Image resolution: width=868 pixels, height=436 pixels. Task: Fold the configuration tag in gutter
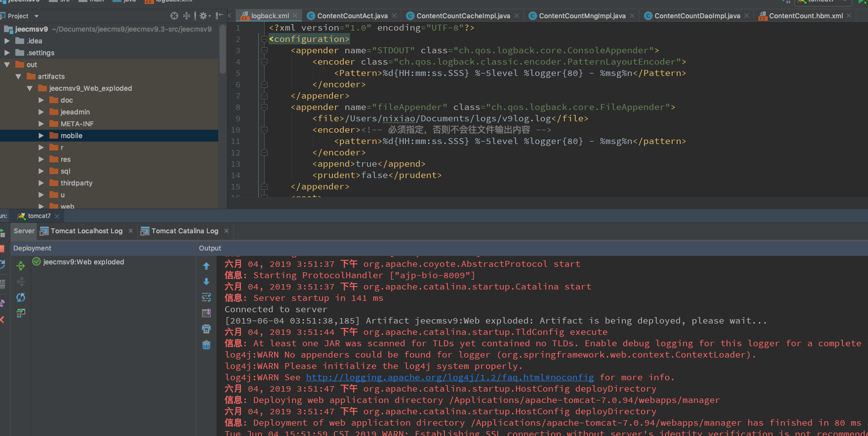pos(264,39)
